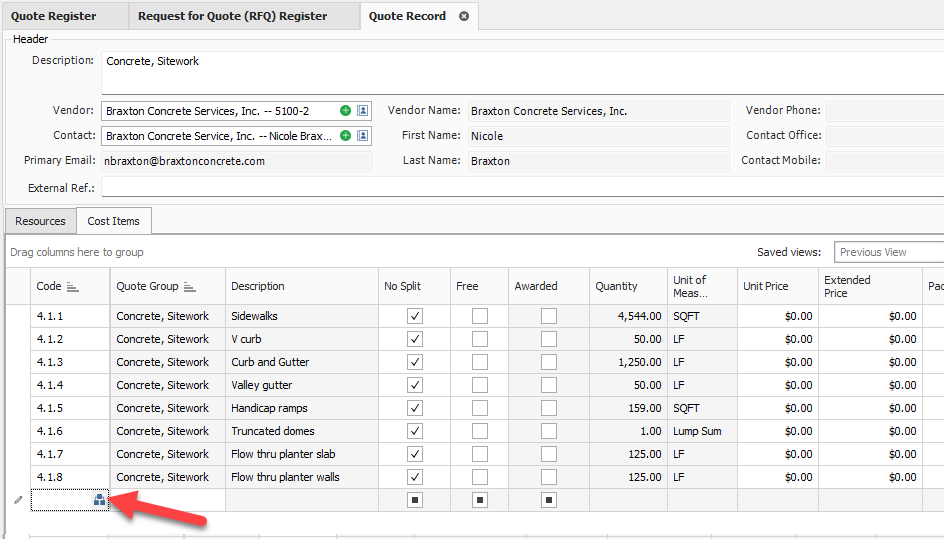Check Awarded for Flow thru planter walls
944x539 pixels.
[x=548, y=477]
